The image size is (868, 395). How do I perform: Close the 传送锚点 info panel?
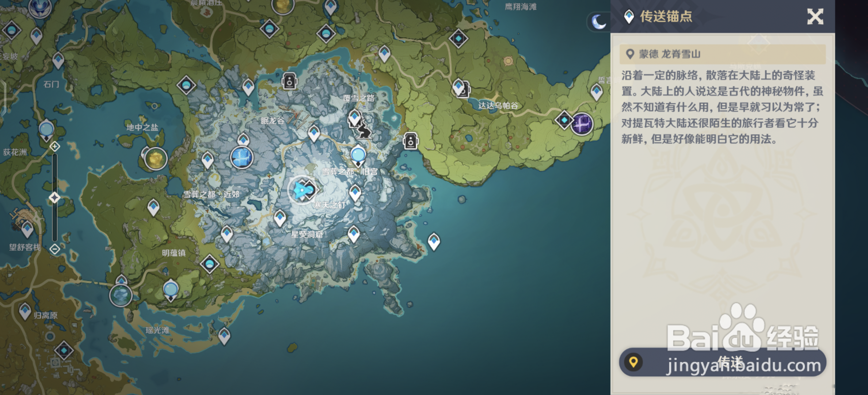click(x=815, y=16)
